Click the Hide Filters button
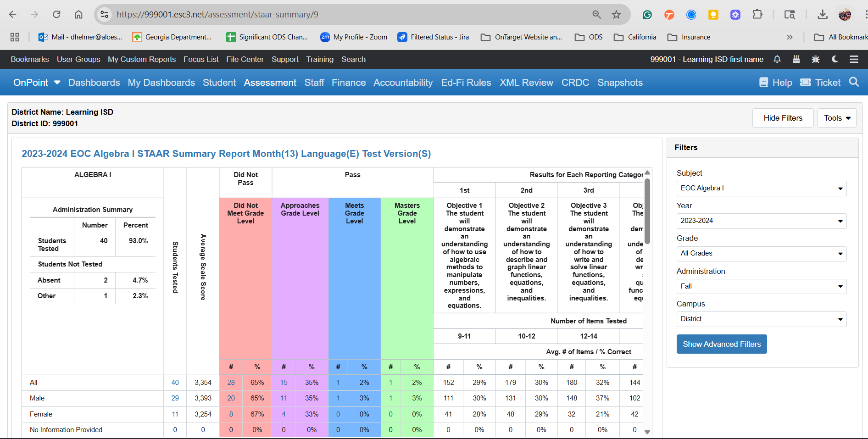Image resolution: width=868 pixels, height=439 pixels. coord(783,118)
